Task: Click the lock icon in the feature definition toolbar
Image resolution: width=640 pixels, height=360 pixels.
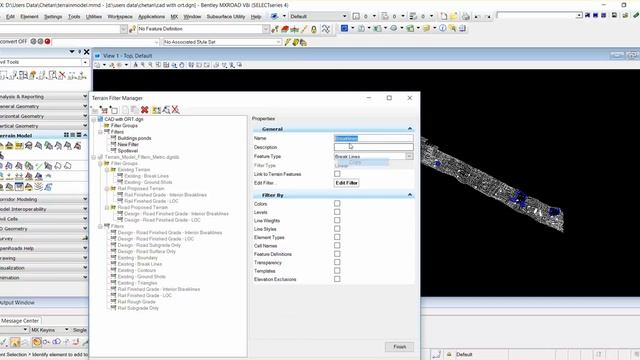Action: click(x=313, y=29)
